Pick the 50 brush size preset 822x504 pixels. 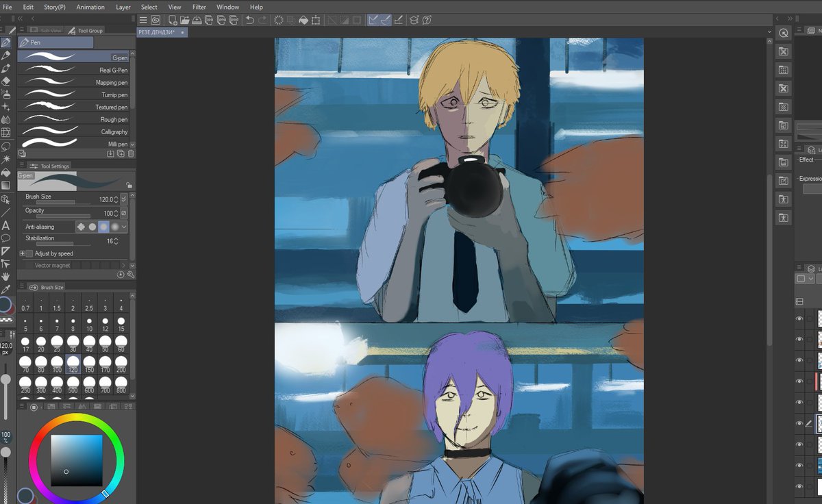[105, 343]
